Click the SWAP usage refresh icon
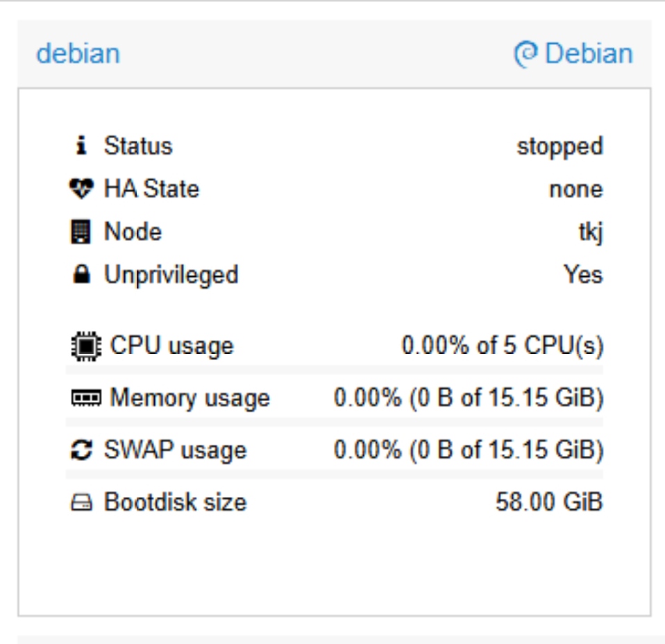 82,451
